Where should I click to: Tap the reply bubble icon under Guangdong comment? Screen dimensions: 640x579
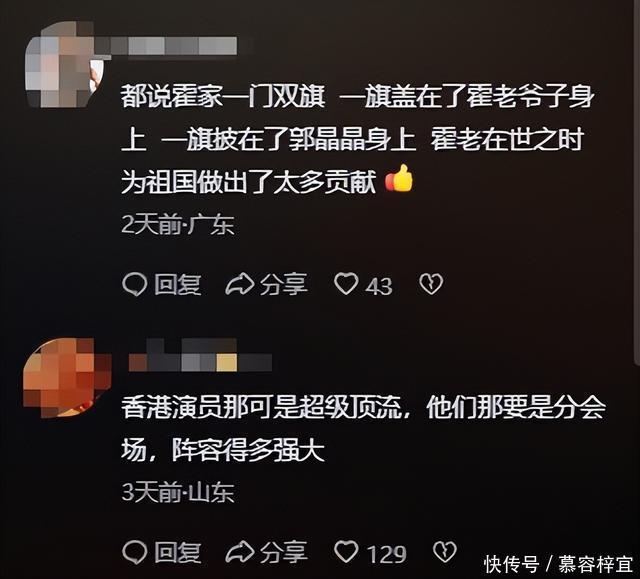pos(134,284)
